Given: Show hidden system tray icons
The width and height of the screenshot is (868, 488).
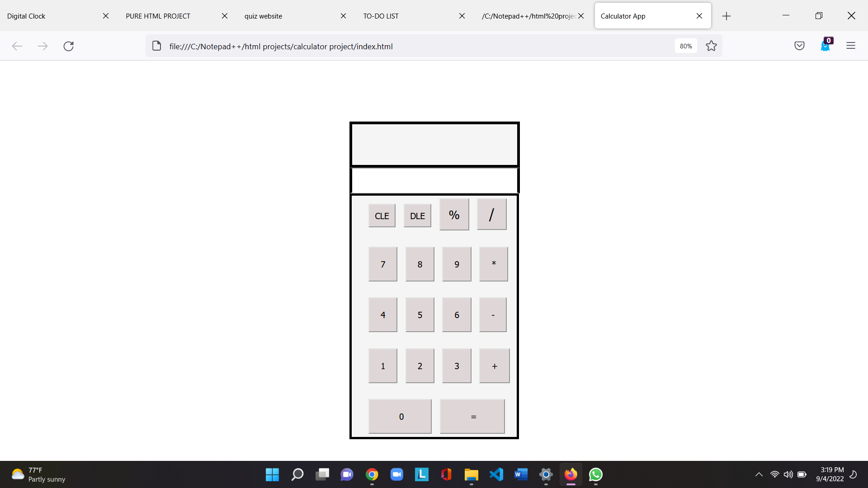Looking at the screenshot, I should pyautogui.click(x=759, y=474).
